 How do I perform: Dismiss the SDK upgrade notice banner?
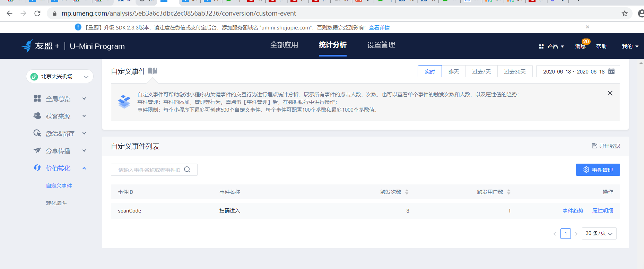click(x=588, y=27)
